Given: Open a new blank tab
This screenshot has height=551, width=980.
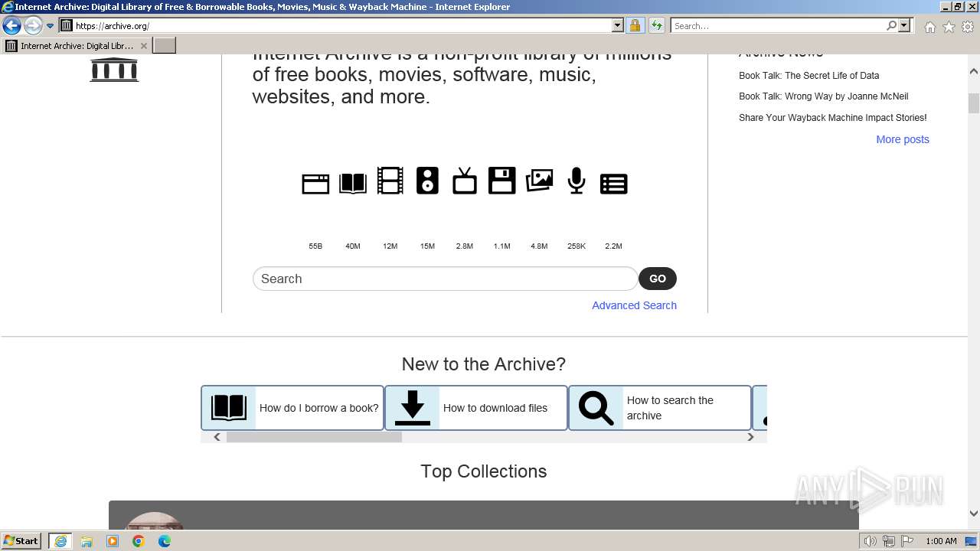Looking at the screenshot, I should (x=165, y=46).
